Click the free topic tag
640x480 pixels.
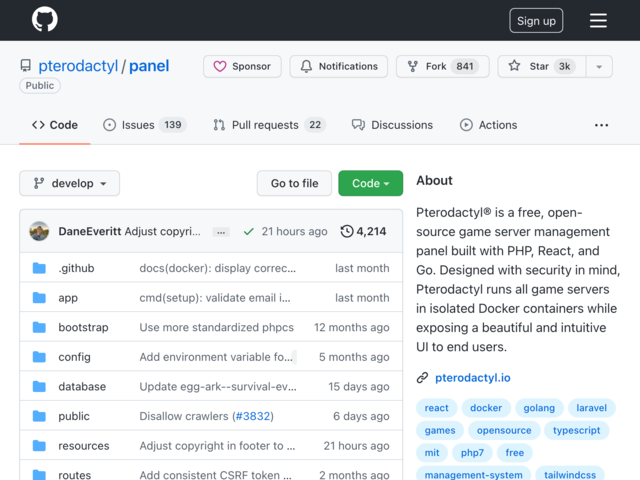[514, 453]
